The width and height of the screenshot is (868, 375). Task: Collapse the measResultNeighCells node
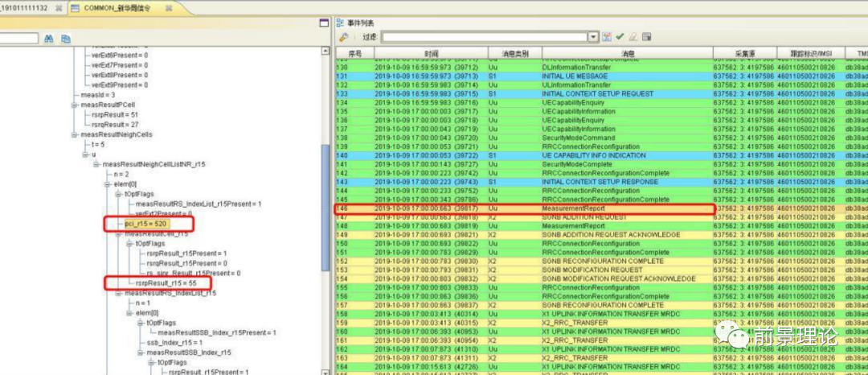[75, 134]
